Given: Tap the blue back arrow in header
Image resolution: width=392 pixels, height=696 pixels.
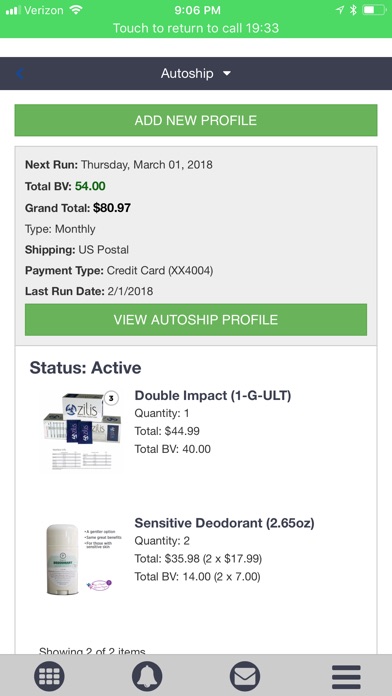Looking at the screenshot, I should point(20,73).
